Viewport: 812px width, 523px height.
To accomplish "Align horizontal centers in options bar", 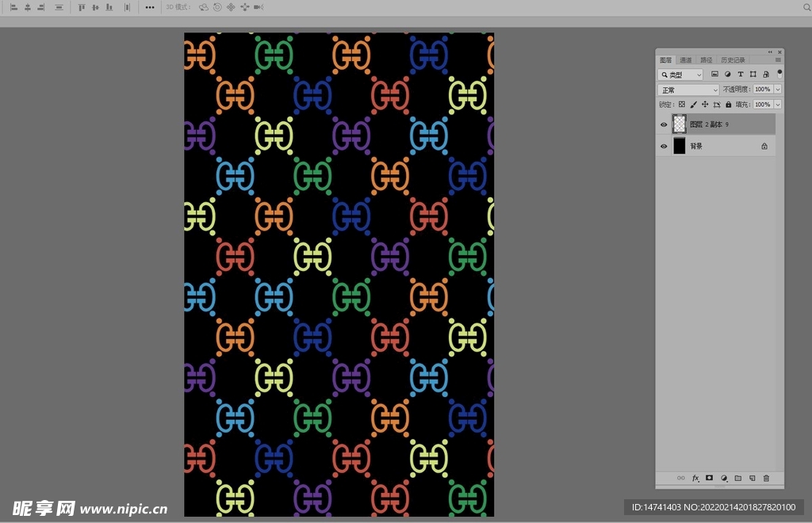I will pyautogui.click(x=28, y=7).
